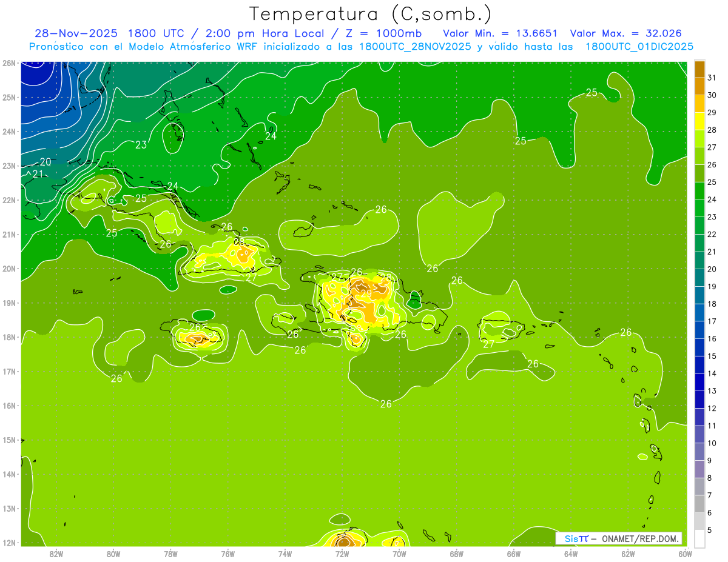The height and width of the screenshot is (562, 728).
Task: Select the date text '28-Nov-2025'
Action: pos(75,33)
